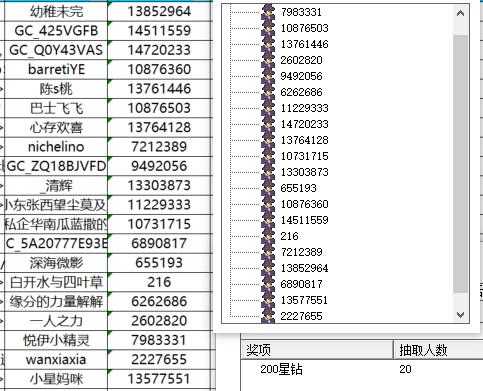The height and width of the screenshot is (391, 483).
Task: Select tree entry 13852964
Action: point(304,268)
